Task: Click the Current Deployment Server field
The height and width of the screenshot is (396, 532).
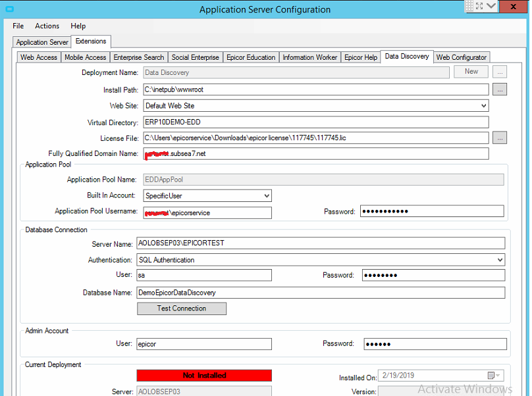Action: tap(204, 391)
